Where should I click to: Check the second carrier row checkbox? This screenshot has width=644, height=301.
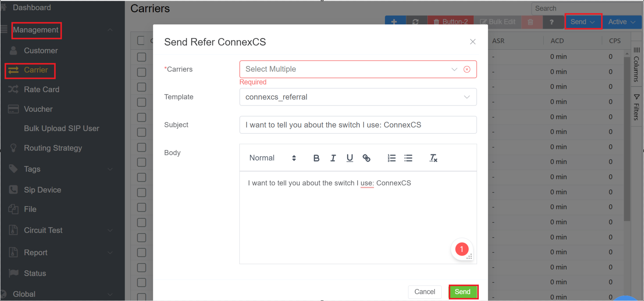[x=142, y=72]
